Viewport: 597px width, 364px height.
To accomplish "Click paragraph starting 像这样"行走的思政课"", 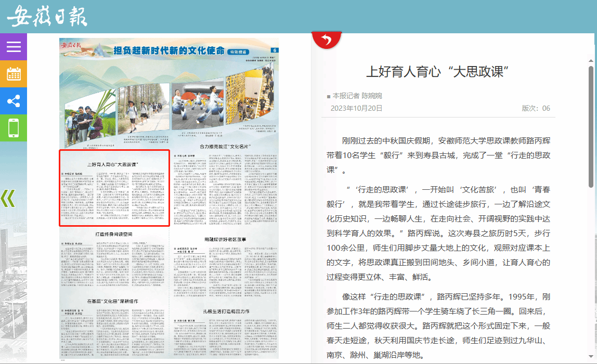I will tap(438, 326).
